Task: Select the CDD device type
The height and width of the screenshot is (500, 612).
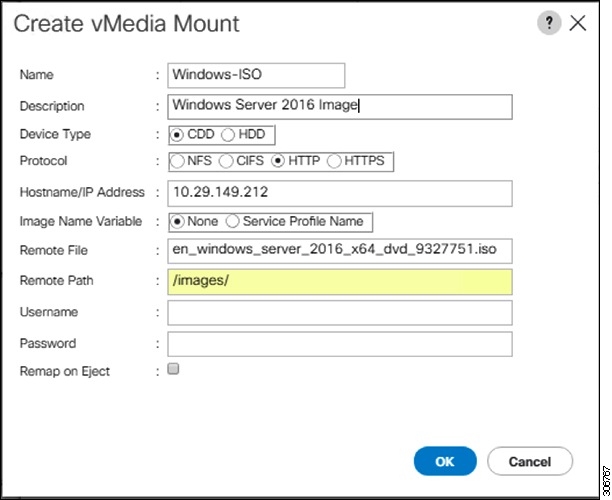Action: pyautogui.click(x=178, y=134)
